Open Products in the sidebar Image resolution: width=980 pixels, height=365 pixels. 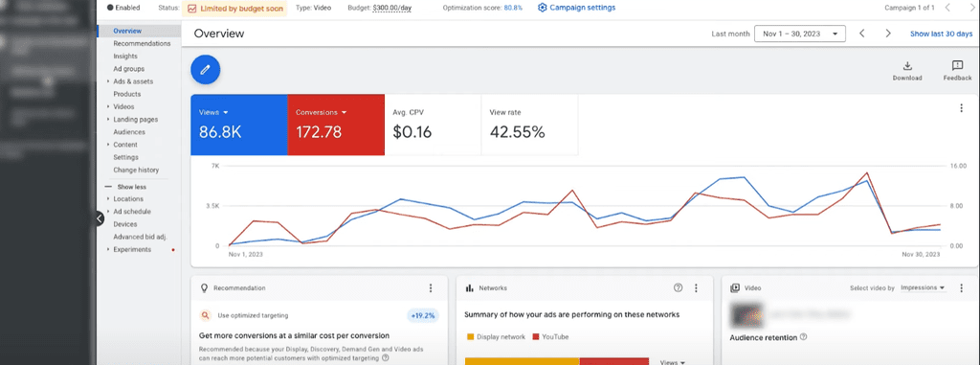[x=127, y=94]
